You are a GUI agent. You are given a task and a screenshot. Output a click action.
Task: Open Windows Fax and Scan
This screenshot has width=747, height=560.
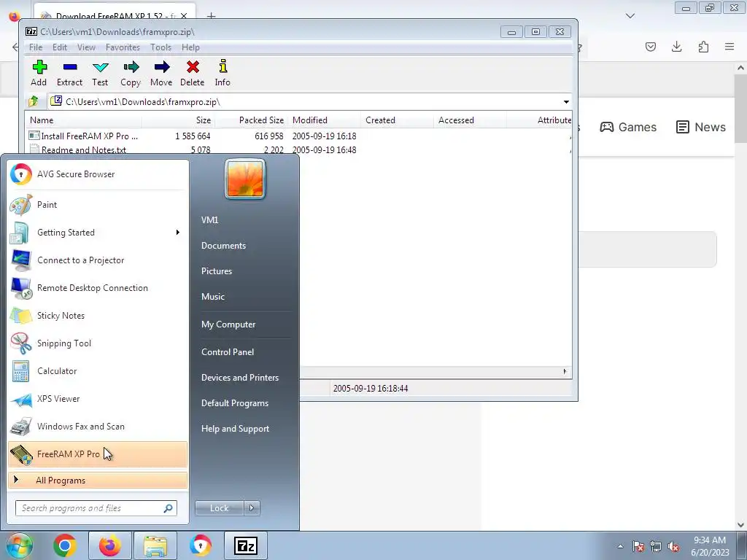[x=97, y=427]
